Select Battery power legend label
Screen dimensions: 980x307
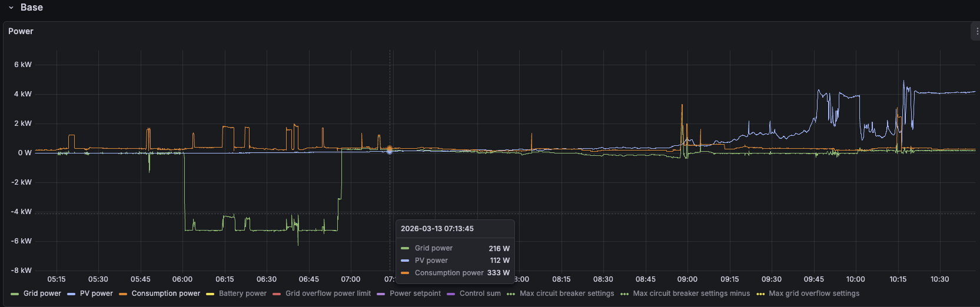242,293
